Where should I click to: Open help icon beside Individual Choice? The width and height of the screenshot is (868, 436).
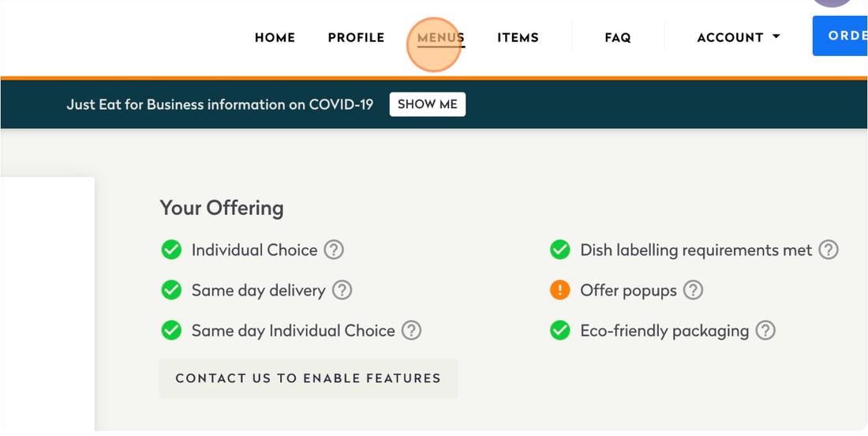pyautogui.click(x=334, y=250)
